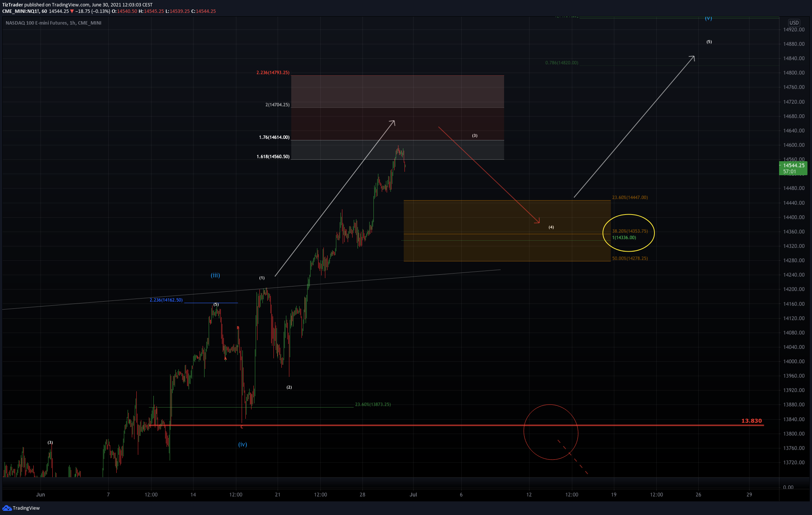The image size is (812, 515).
Task: Click the red B wave label
Action: [x=238, y=328]
